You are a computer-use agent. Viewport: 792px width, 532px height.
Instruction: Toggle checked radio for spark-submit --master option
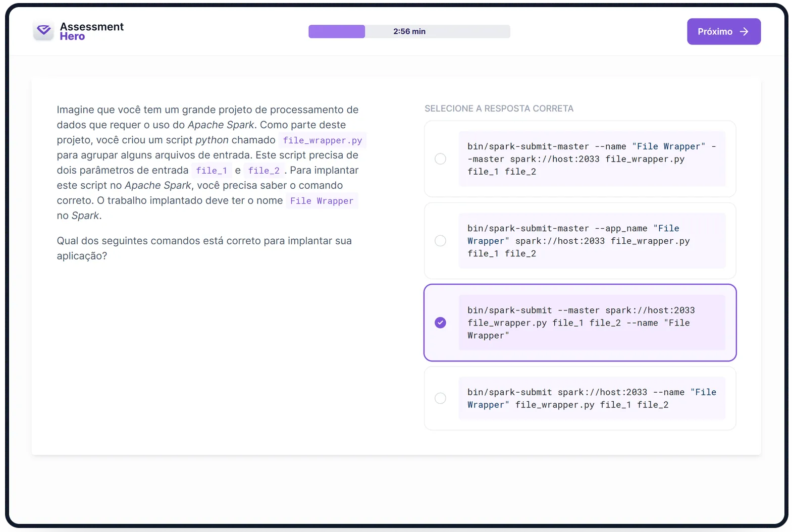pyautogui.click(x=440, y=323)
